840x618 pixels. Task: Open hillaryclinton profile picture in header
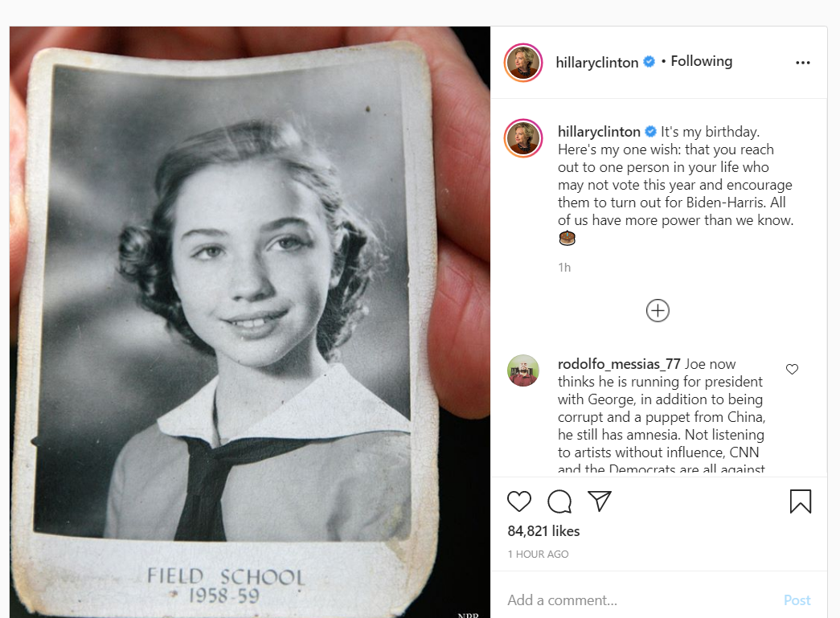[x=522, y=63]
